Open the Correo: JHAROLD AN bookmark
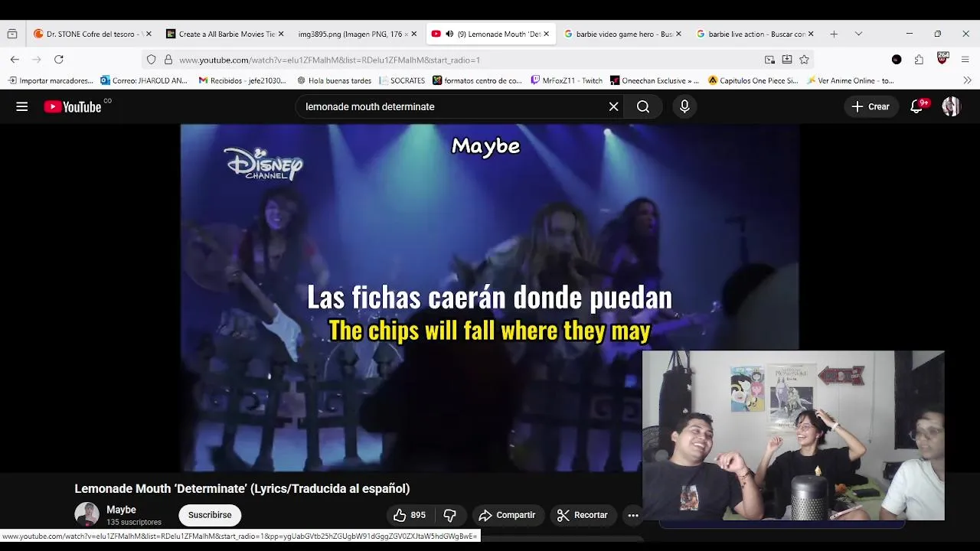This screenshot has height=551, width=980. coord(144,80)
